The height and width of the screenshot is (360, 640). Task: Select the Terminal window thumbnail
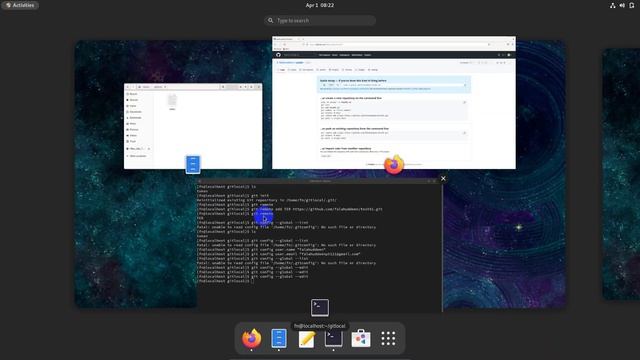320,245
